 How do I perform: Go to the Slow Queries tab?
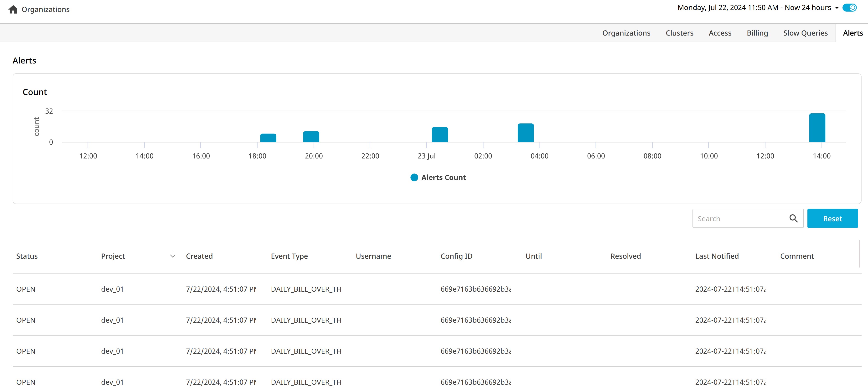coord(805,33)
